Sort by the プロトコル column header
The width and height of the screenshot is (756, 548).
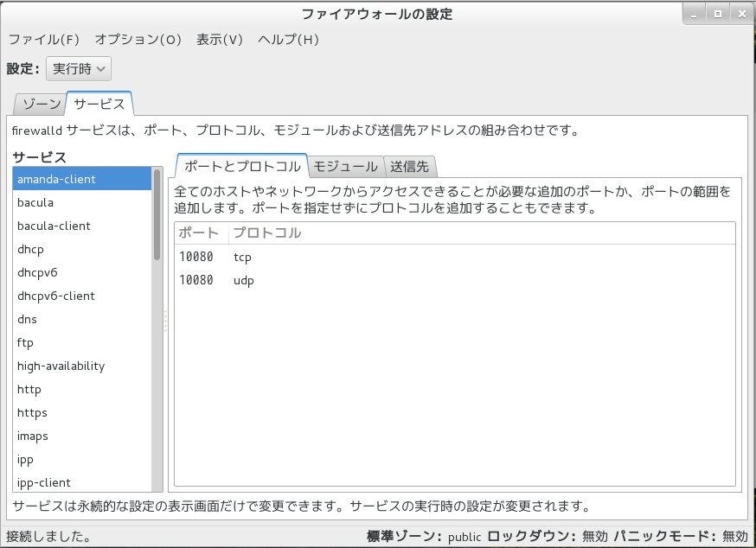point(267,233)
